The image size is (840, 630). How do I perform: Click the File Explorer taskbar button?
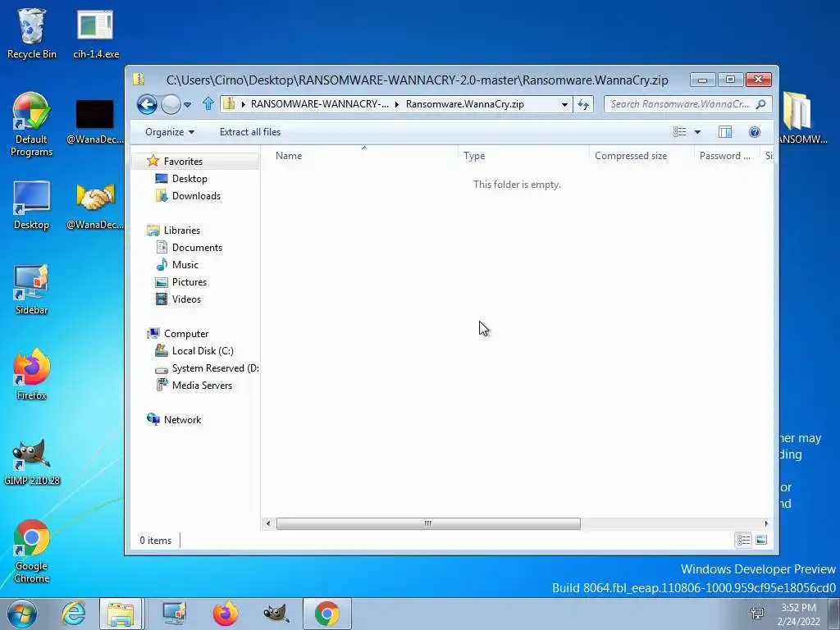click(x=121, y=614)
